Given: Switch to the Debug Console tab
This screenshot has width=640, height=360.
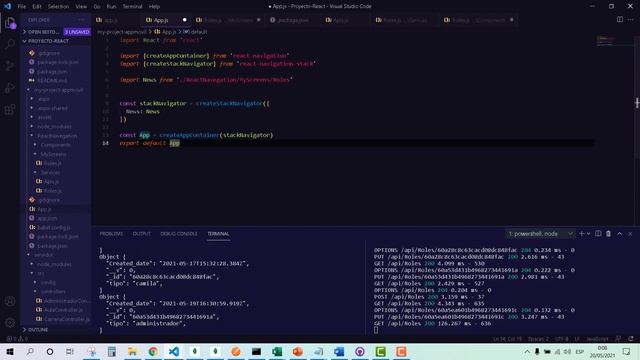Looking at the screenshot, I should click(179, 234).
